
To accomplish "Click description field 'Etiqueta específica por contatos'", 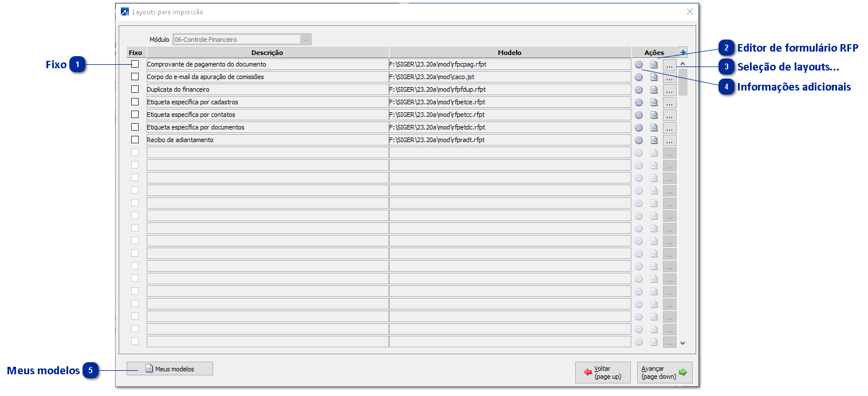I will [x=268, y=115].
